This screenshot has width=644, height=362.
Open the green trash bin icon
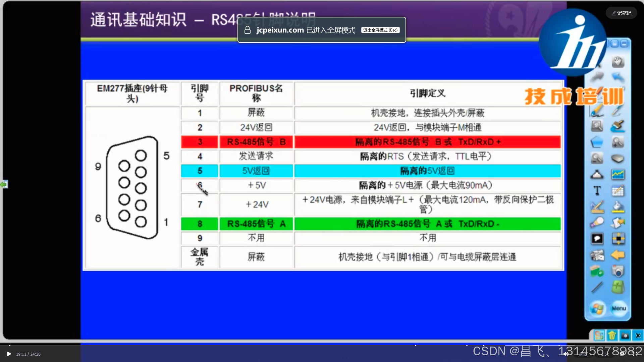[612, 335]
